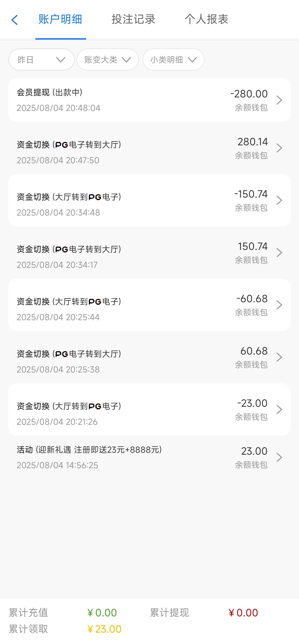Select the 20:34:48 大厅转到PG电子 entry
Viewport: 299px width, 644px height.
[111, 204]
